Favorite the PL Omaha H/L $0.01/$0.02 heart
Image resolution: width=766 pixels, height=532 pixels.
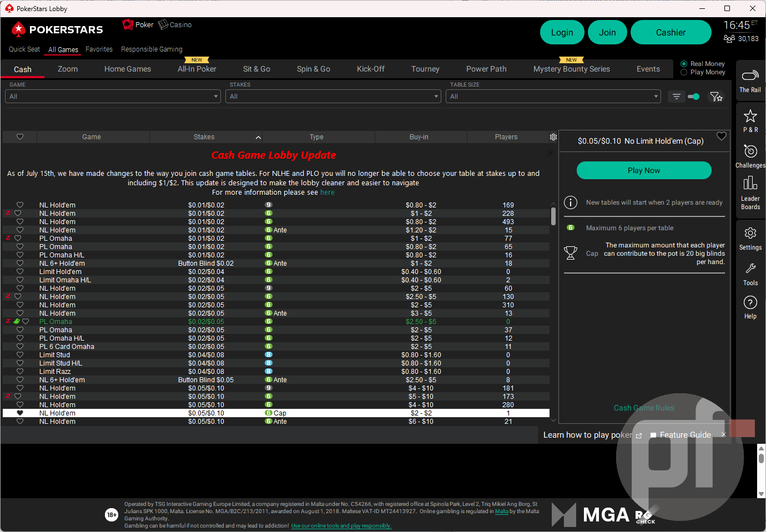pyautogui.click(x=20, y=255)
